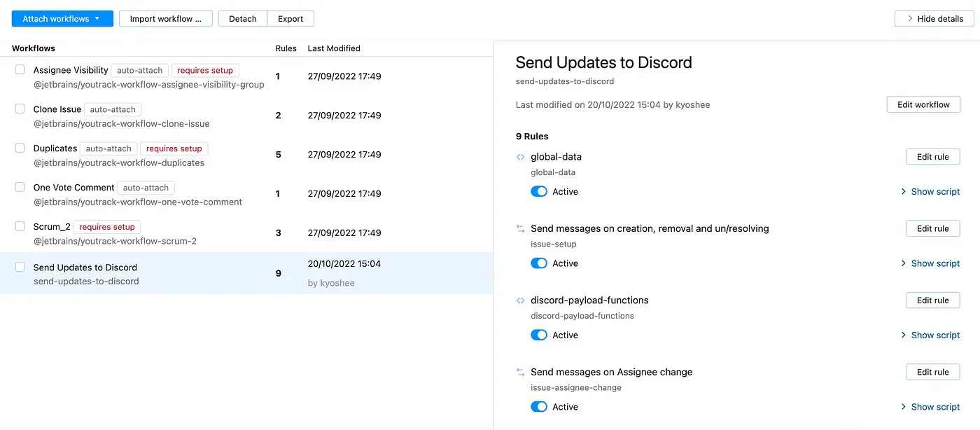Click the code icon beside global-data rule

pos(520,157)
